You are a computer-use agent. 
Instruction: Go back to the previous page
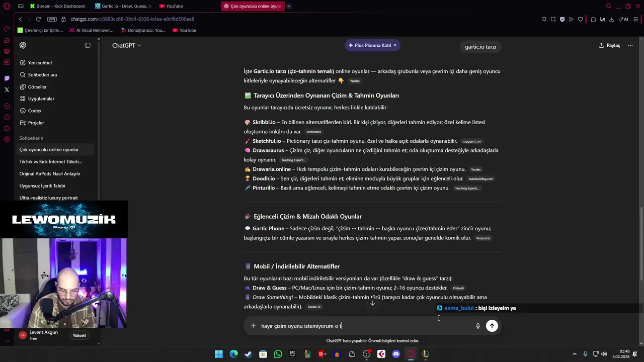point(20,19)
